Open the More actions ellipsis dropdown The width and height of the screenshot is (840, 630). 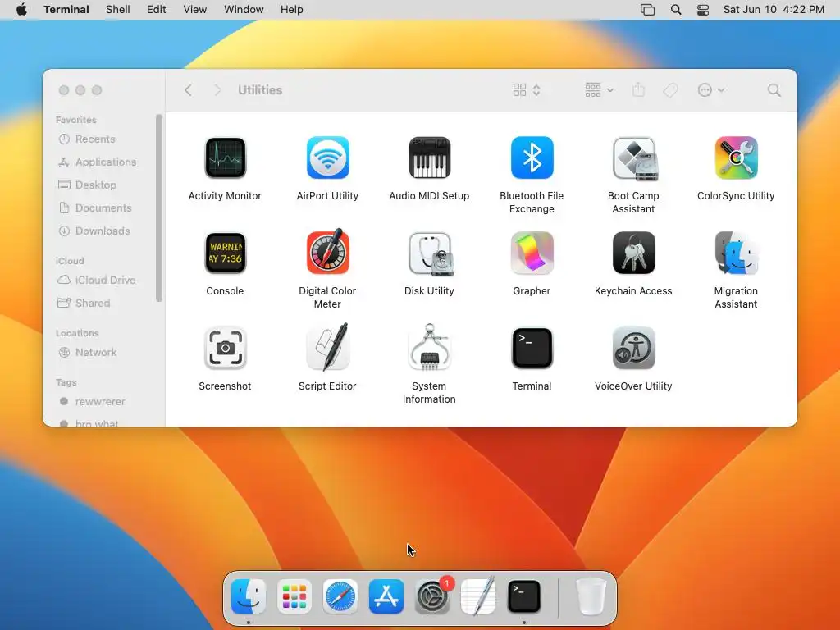(x=711, y=90)
